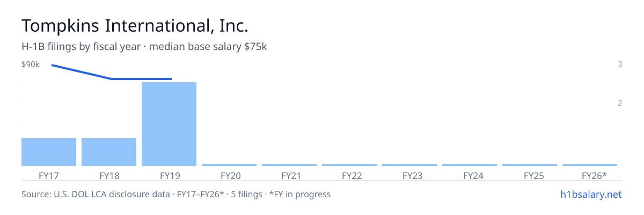Image resolution: width=644 pixels, height=215 pixels.
Task: Select the FY17 filings bar
Action: (49, 152)
